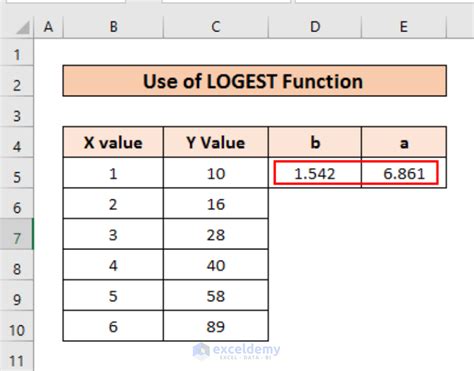Click the 'Y Value' header cell
The image size is (474, 371).
point(216,143)
